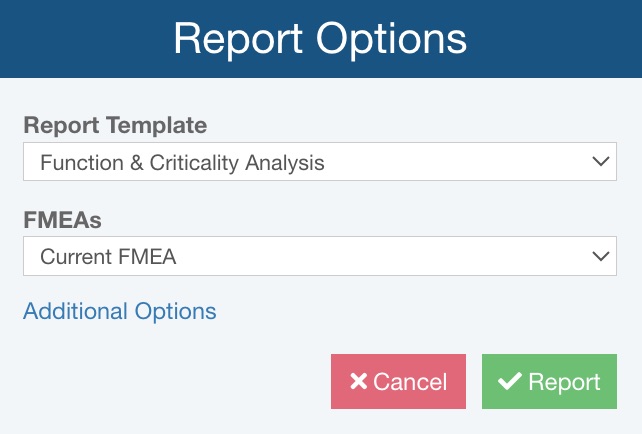
Task: Click the 'FMEAs' field label
Action: tap(62, 221)
